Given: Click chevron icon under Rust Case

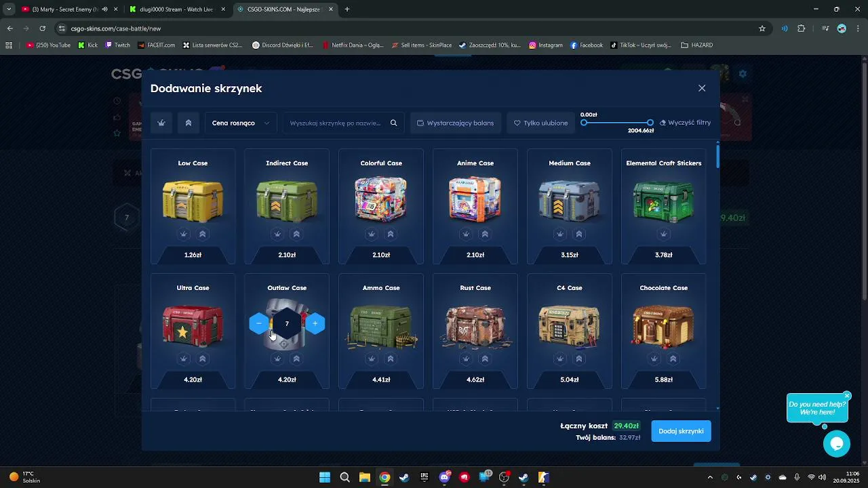Looking at the screenshot, I should (485, 359).
